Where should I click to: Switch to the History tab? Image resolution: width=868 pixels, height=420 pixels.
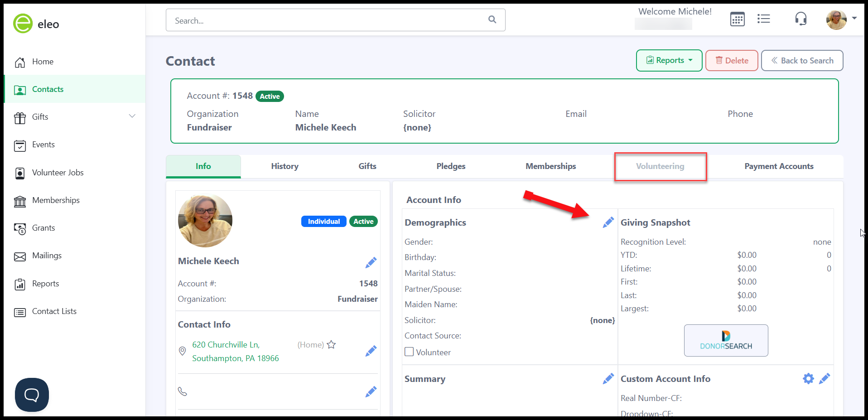click(x=285, y=166)
